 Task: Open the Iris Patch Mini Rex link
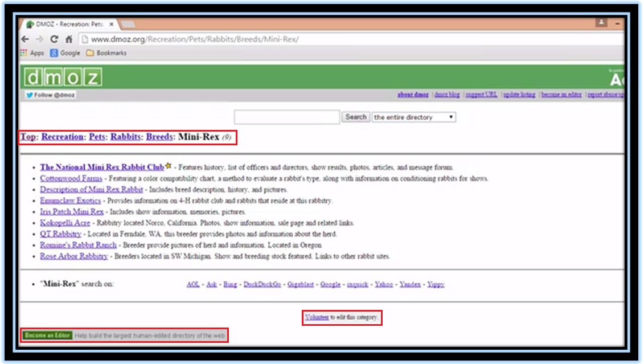click(x=72, y=211)
